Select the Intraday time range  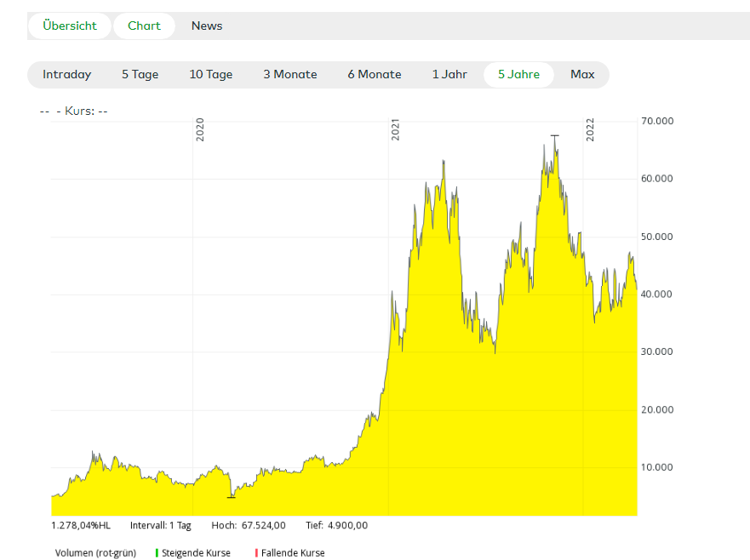coord(66,75)
